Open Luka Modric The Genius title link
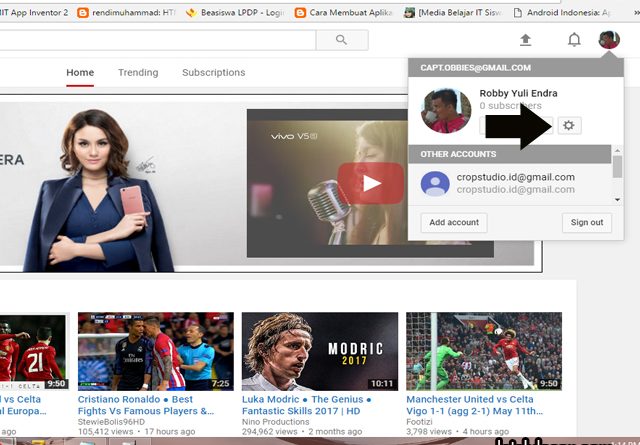This screenshot has height=445, width=640. (307, 405)
